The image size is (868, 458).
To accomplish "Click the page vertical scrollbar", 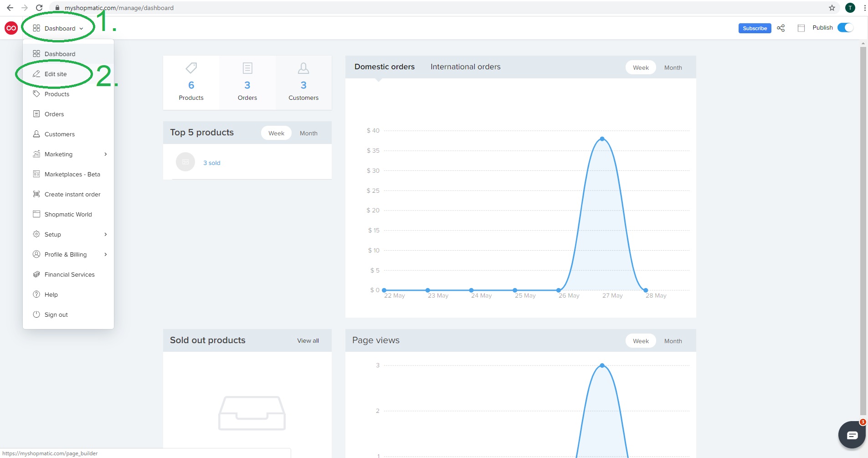I will 863,230.
